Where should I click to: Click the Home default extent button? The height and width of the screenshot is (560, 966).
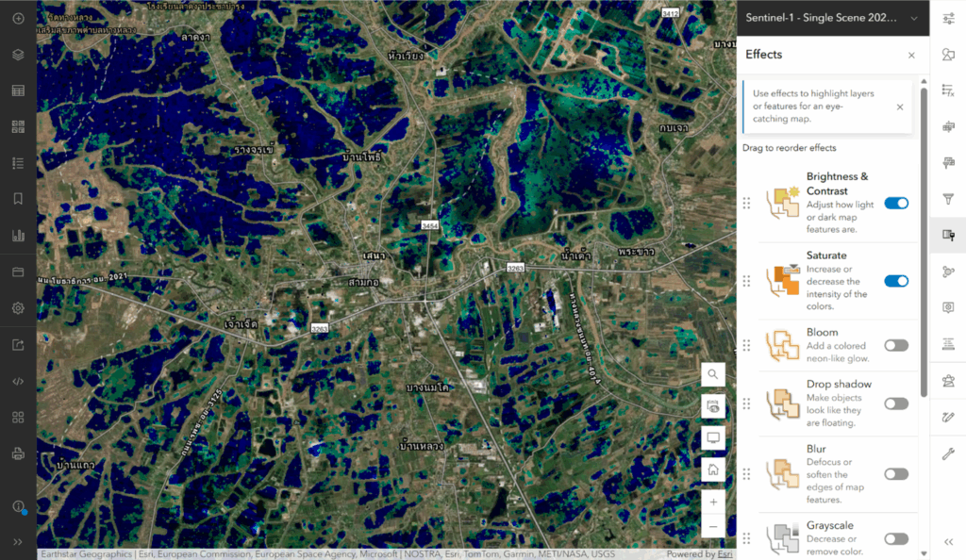[713, 469]
